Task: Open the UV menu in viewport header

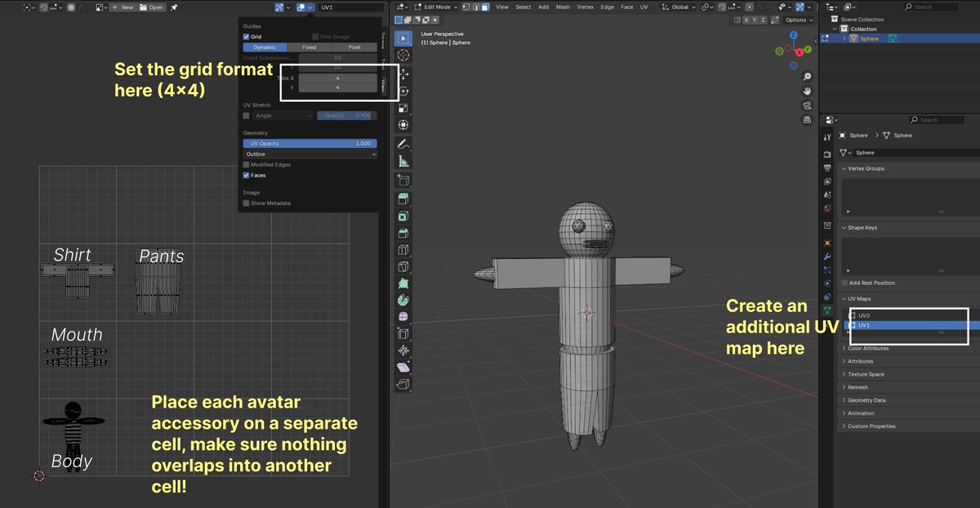Action: (x=644, y=7)
